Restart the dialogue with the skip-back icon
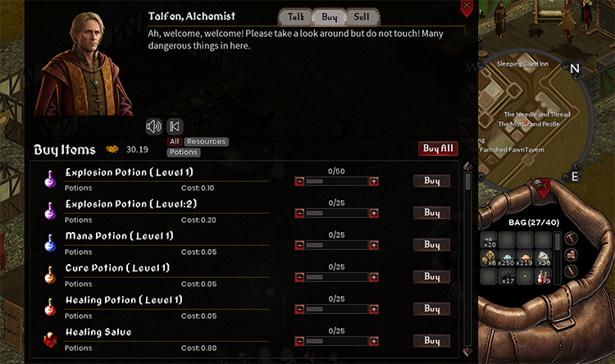 [175, 126]
